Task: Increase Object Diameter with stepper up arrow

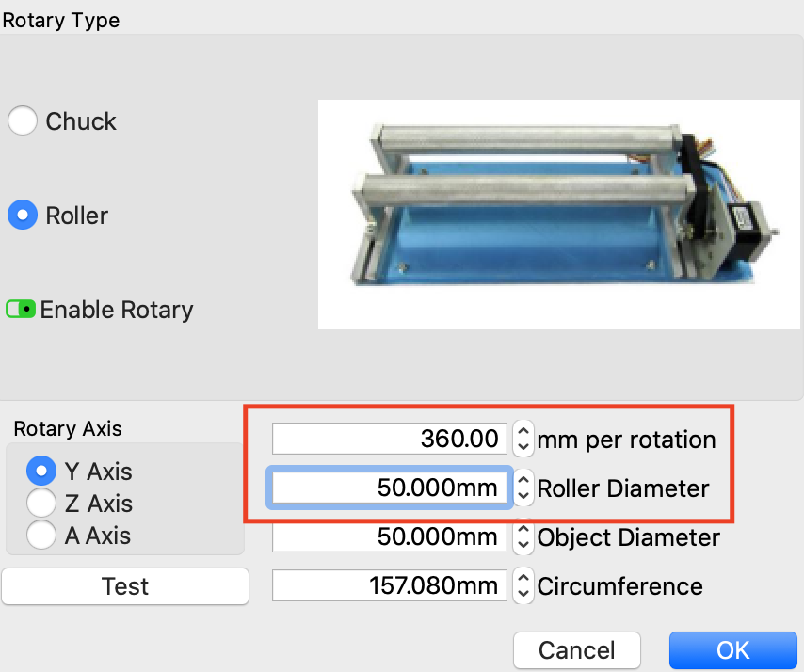Action: (523, 531)
